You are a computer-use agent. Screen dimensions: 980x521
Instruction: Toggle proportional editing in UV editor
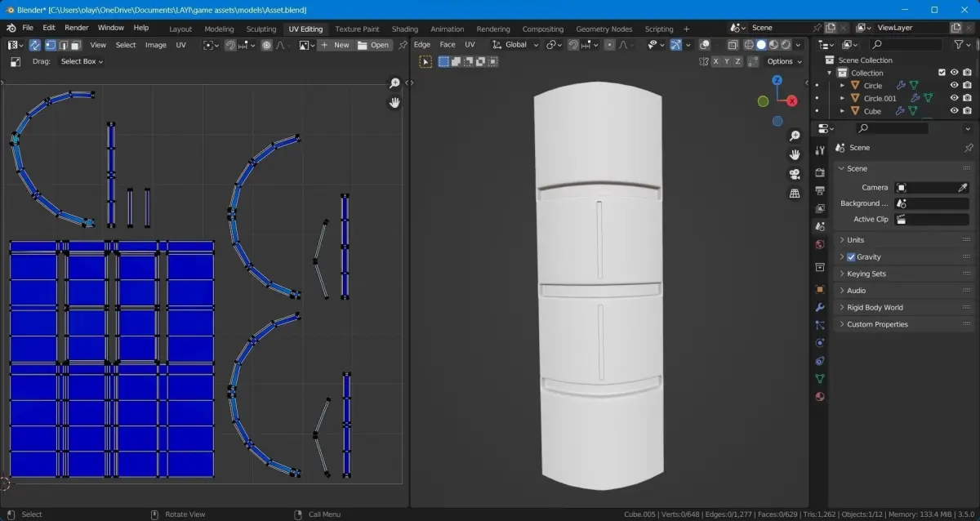[266, 45]
